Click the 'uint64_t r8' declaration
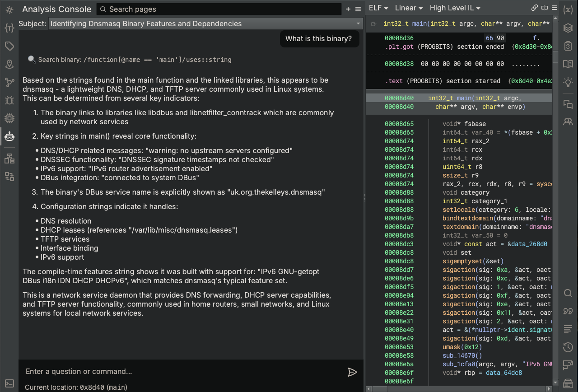The width and height of the screenshot is (578, 392). [462, 167]
